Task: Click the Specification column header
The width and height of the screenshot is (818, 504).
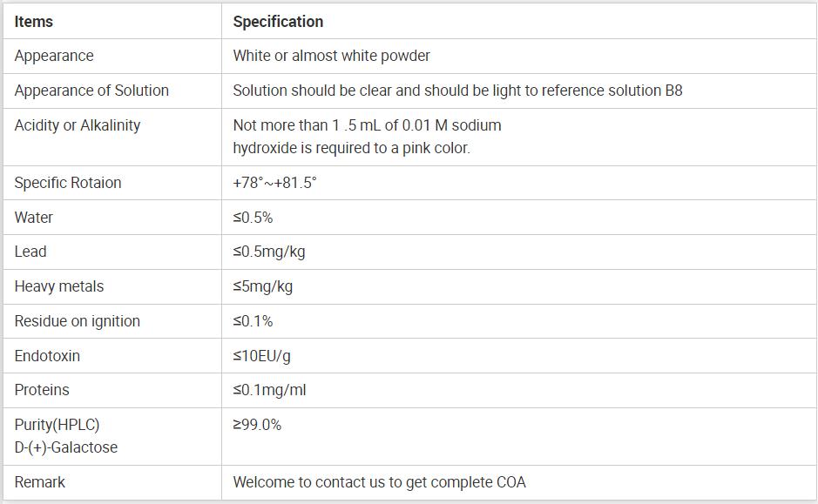Action: tap(278, 22)
